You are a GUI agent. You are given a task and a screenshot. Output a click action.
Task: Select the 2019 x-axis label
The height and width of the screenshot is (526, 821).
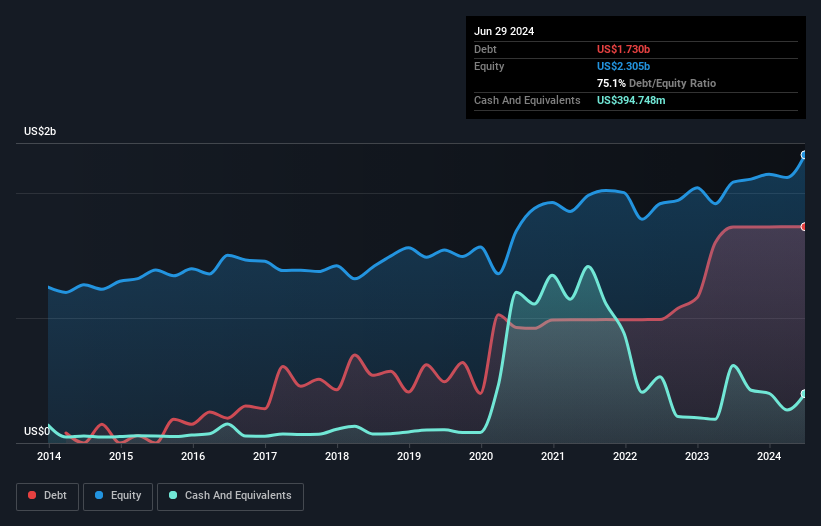point(409,456)
